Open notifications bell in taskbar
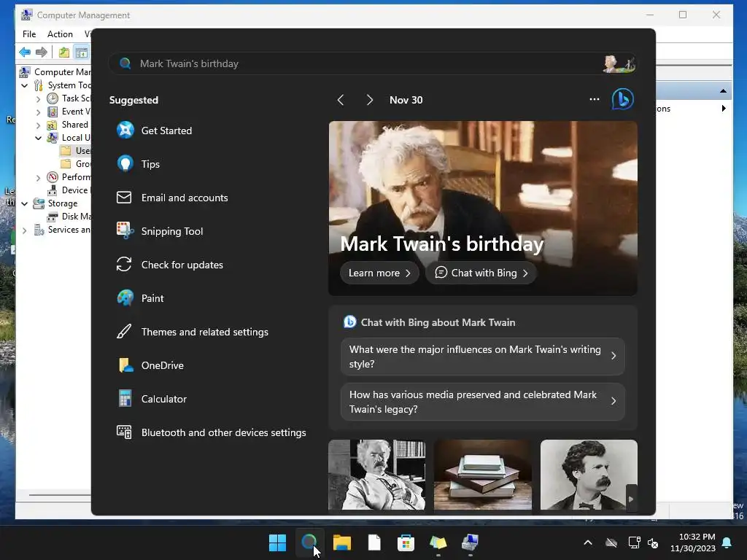Viewport: 747px width, 560px height. [727, 542]
